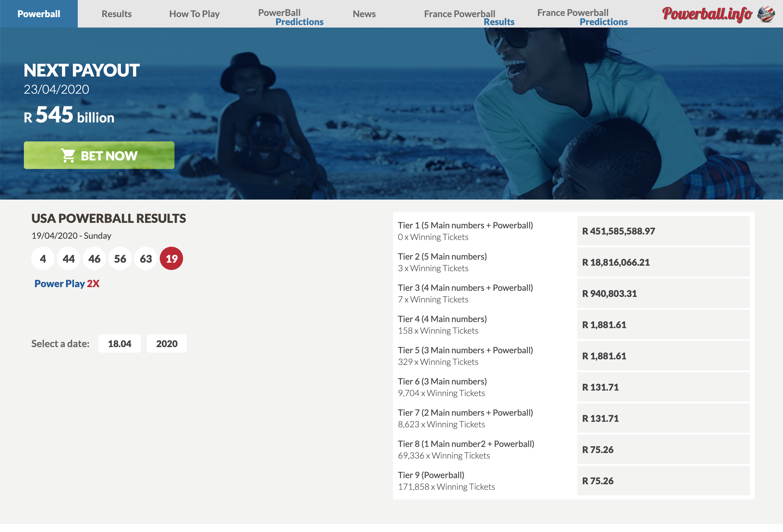Click the Tier 5 R 1,881.61 prize value

pyautogui.click(x=604, y=356)
